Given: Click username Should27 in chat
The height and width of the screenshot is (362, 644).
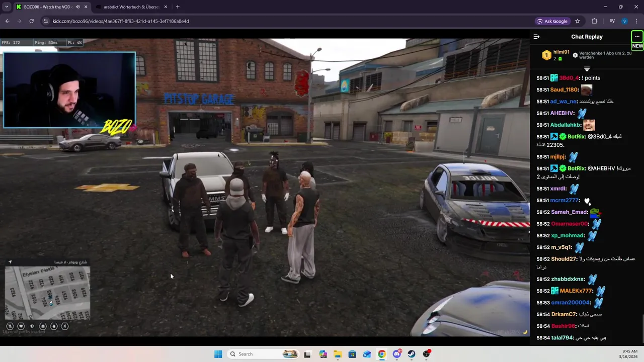Looking at the screenshot, I should tap(563, 259).
